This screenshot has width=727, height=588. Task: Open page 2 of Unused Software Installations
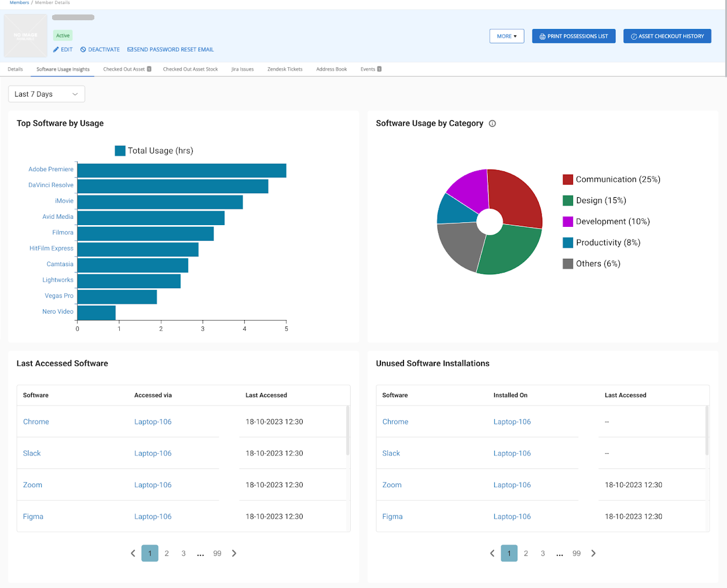pyautogui.click(x=526, y=553)
